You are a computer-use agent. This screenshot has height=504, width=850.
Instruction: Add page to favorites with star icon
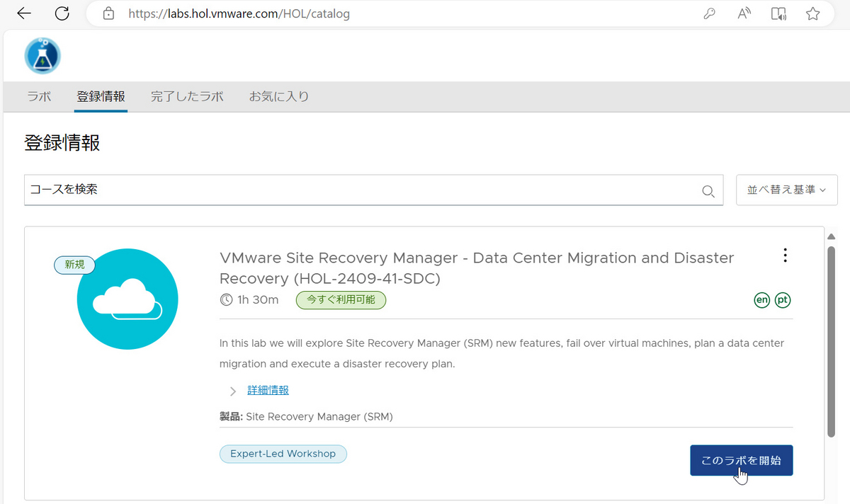tap(813, 13)
